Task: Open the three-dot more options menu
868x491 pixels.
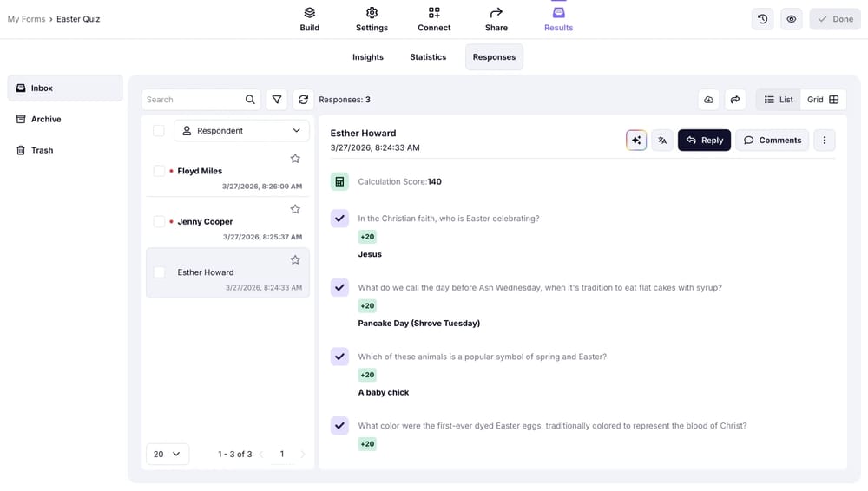Action: (824, 141)
